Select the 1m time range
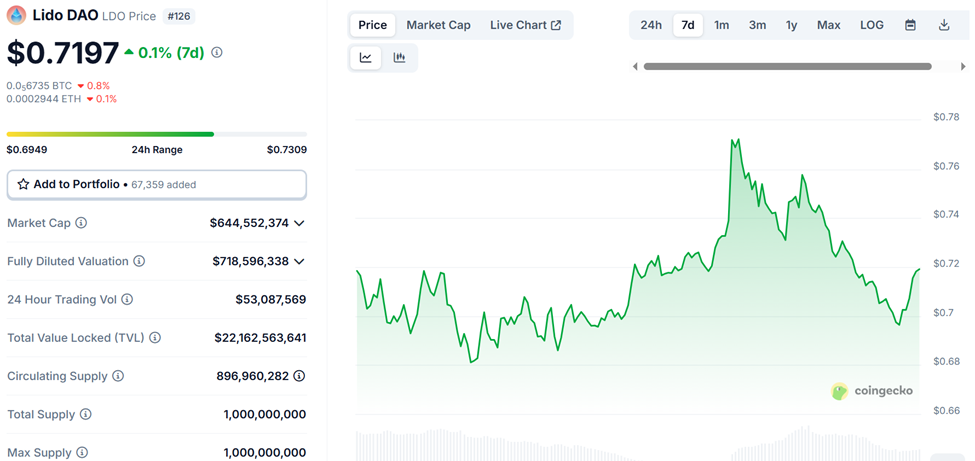This screenshot has height=461, width=975. coord(721,25)
